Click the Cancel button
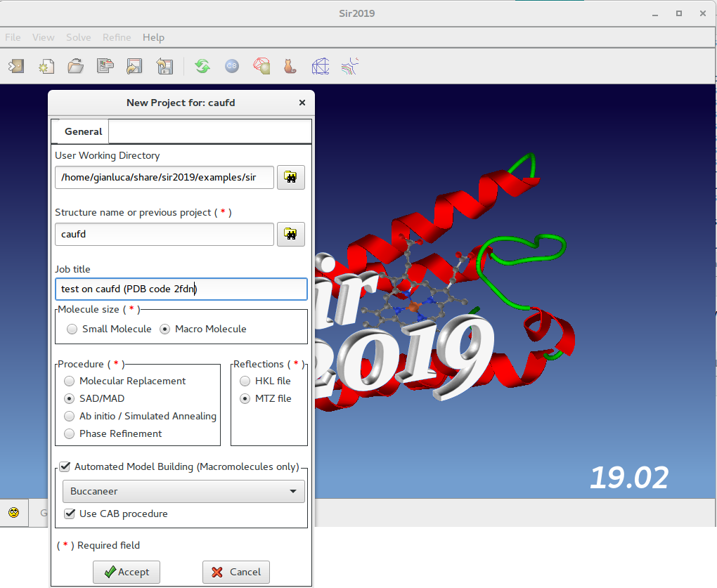 (236, 572)
